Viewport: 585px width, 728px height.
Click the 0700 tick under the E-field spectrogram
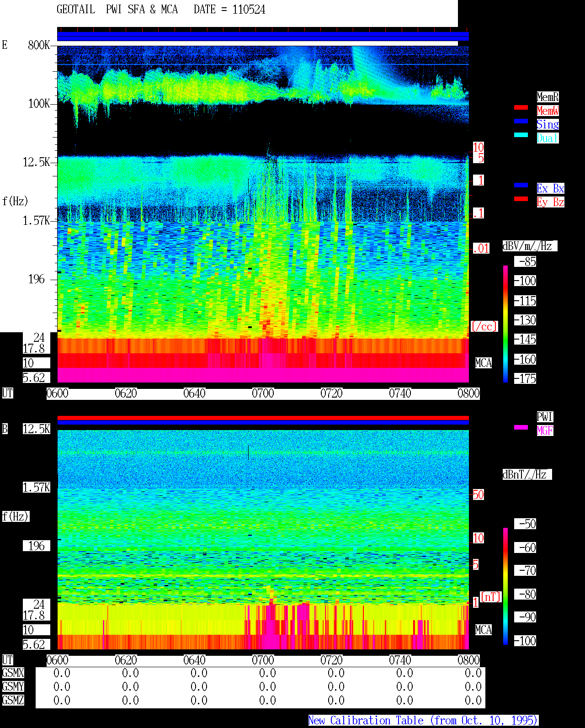click(x=263, y=393)
